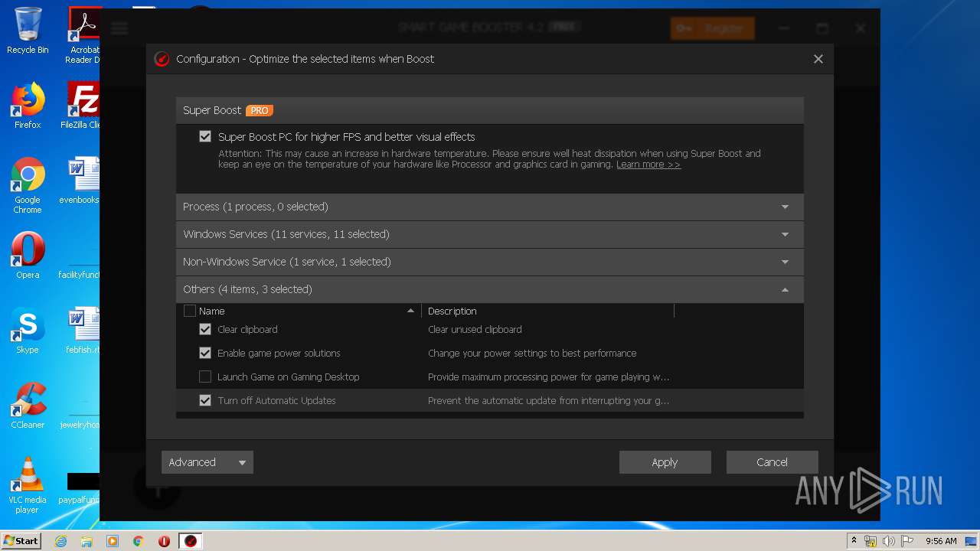This screenshot has width=980, height=551.
Task: Sort list by Name column arrow
Action: (410, 311)
